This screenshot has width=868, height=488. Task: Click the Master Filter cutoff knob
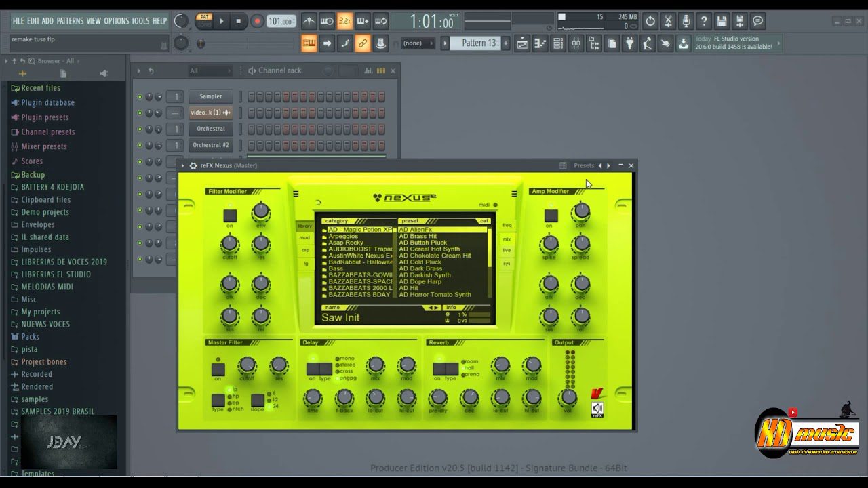click(247, 366)
